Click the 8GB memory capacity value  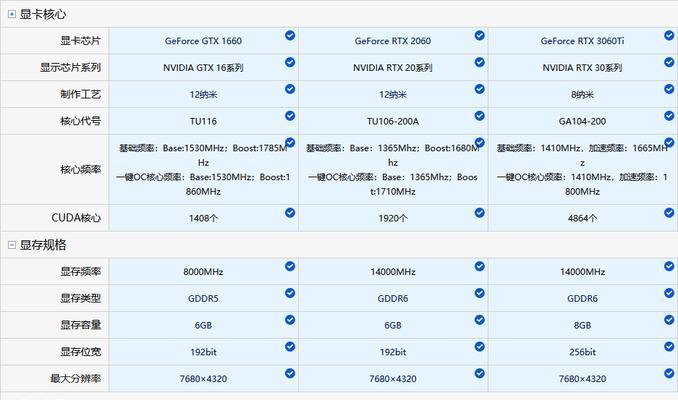coord(582,326)
